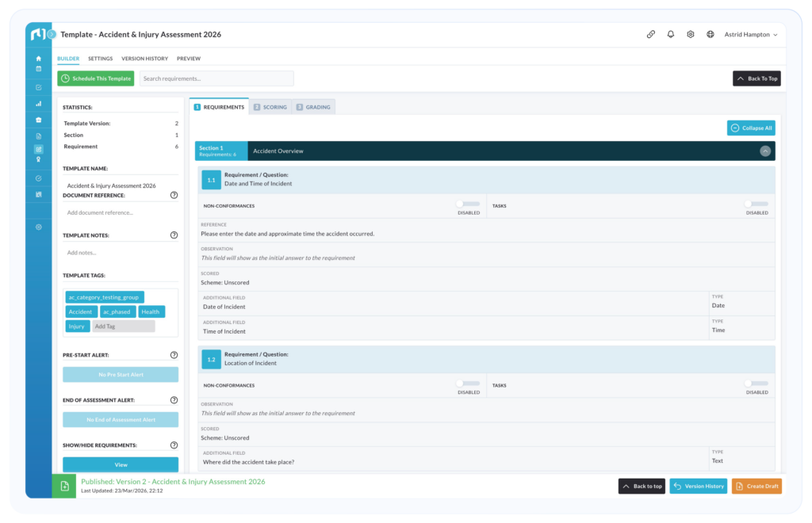The width and height of the screenshot is (812, 523).
Task: Click the View requirements button
Action: tap(121, 464)
